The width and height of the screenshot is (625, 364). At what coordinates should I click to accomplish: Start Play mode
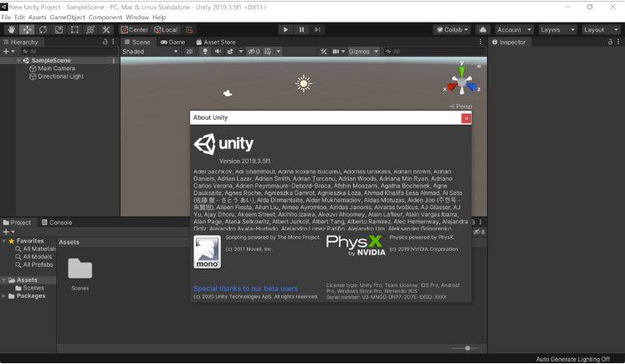click(285, 30)
